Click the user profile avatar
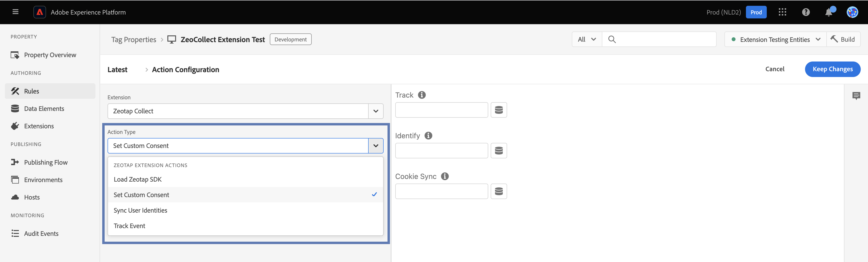This screenshot has width=868, height=262. point(852,12)
